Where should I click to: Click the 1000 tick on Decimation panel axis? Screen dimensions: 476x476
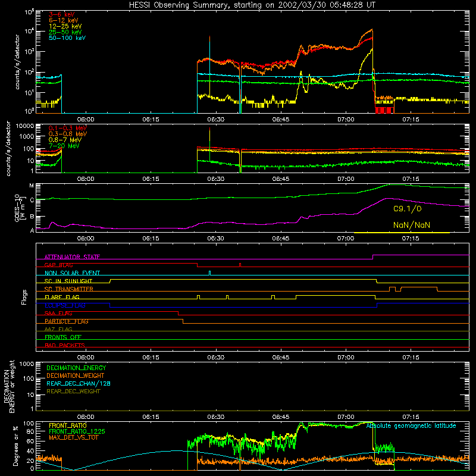coord(27,364)
